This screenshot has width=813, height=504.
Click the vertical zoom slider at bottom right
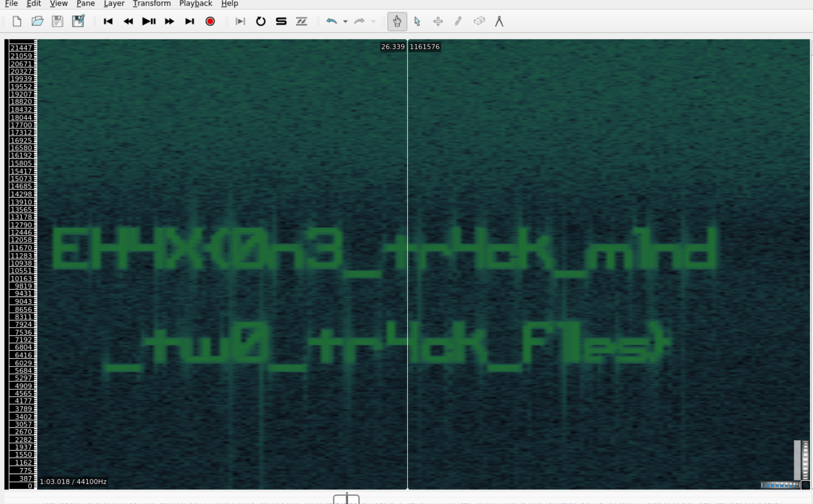click(805, 460)
